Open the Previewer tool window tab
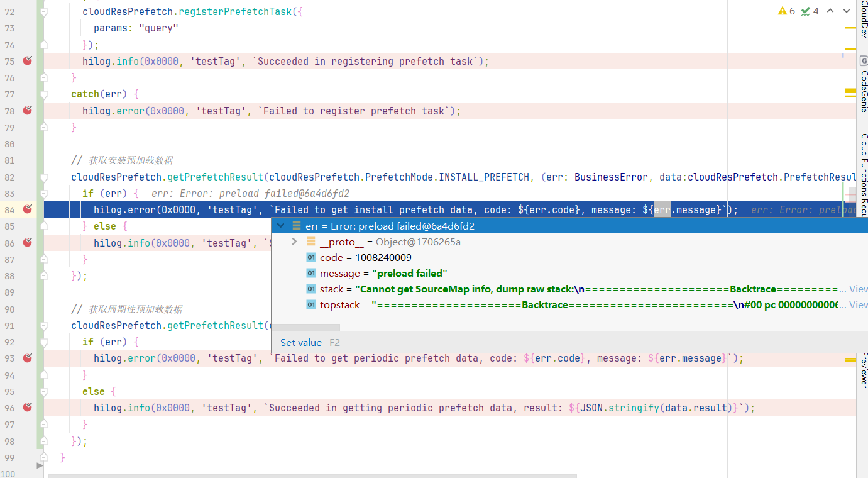This screenshot has height=478, width=868. pyautogui.click(x=863, y=370)
